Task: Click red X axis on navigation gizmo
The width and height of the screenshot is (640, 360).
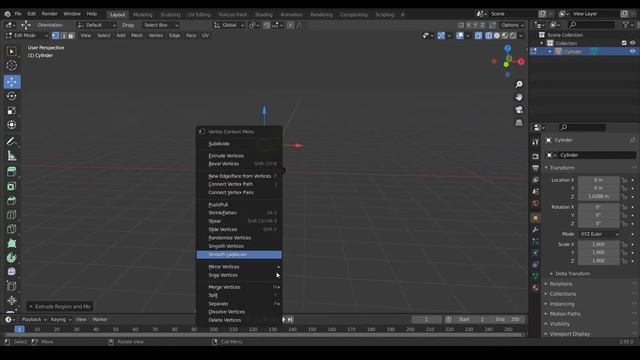Action: click(521, 62)
